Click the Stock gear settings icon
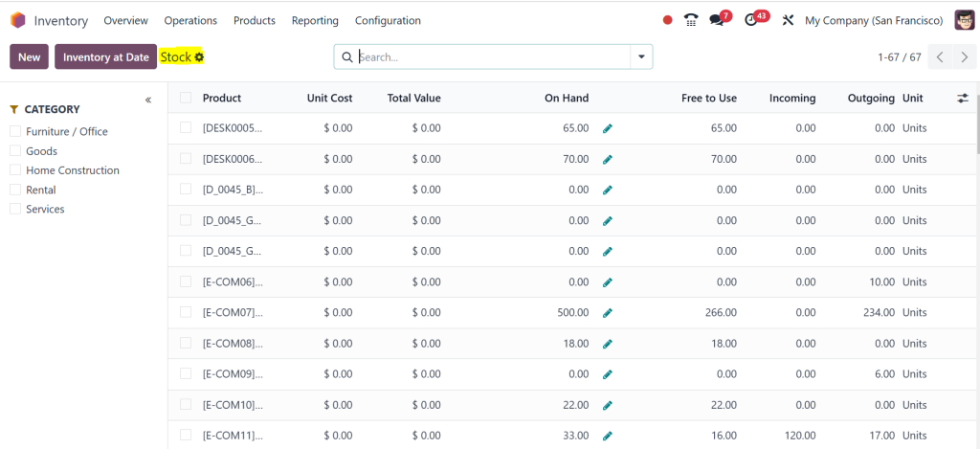The height and width of the screenshot is (449, 980). tap(199, 57)
